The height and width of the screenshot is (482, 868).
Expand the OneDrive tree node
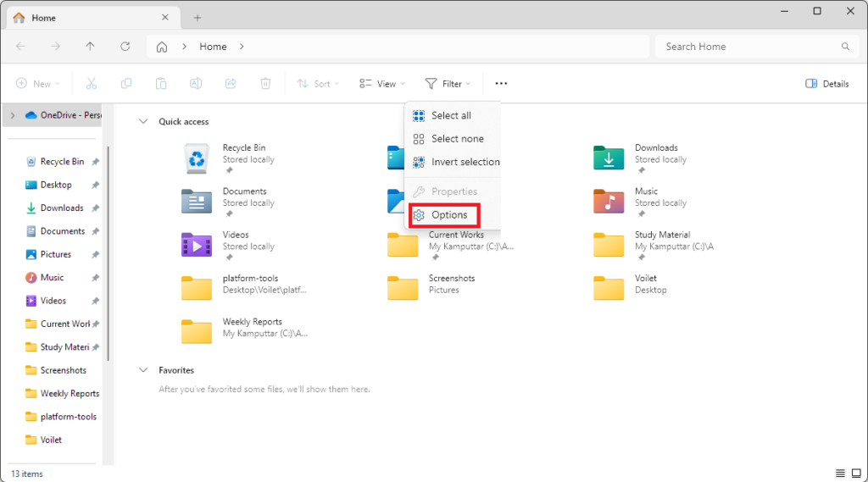pyautogui.click(x=13, y=115)
